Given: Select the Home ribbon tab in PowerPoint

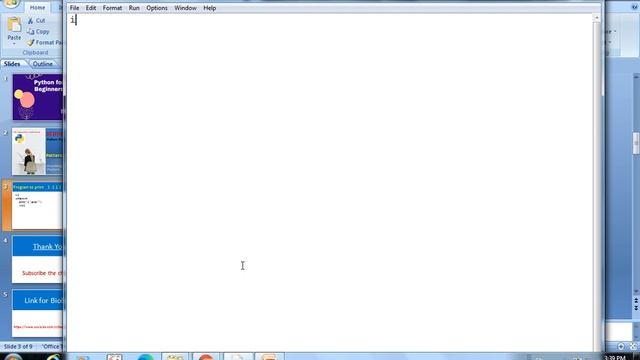Looking at the screenshot, I should click(37, 8).
